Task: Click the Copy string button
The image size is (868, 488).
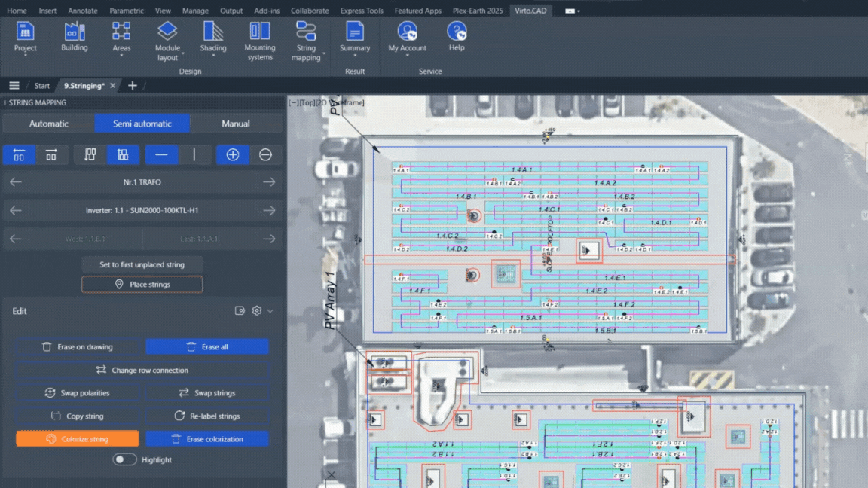Action: coord(78,416)
